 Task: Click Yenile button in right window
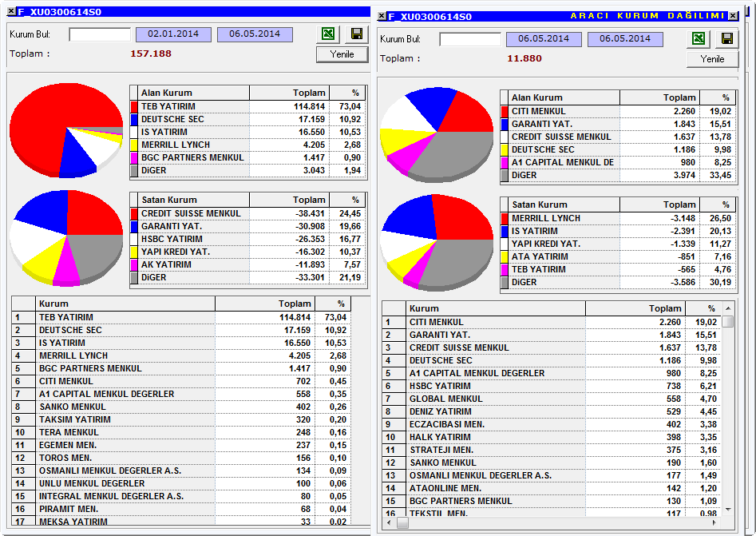tap(712, 59)
